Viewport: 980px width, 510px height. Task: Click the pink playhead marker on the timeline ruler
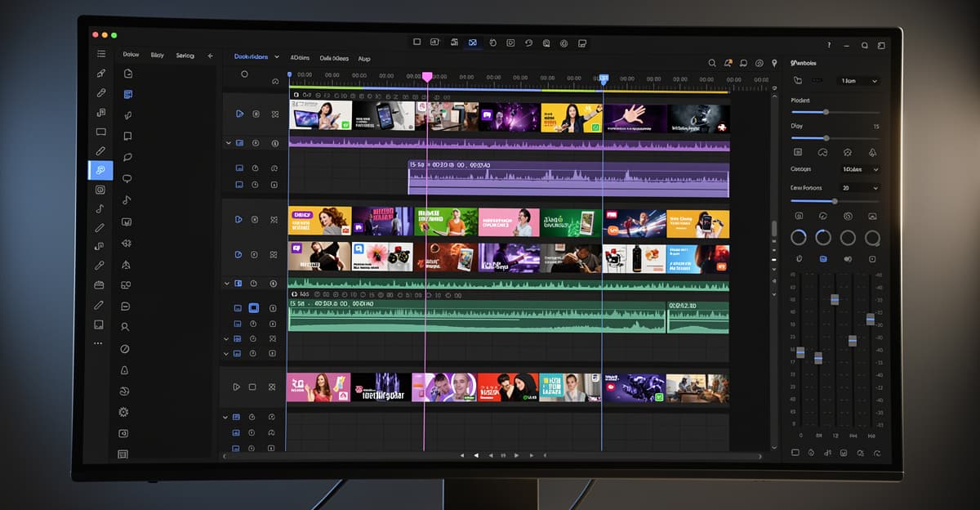click(426, 76)
